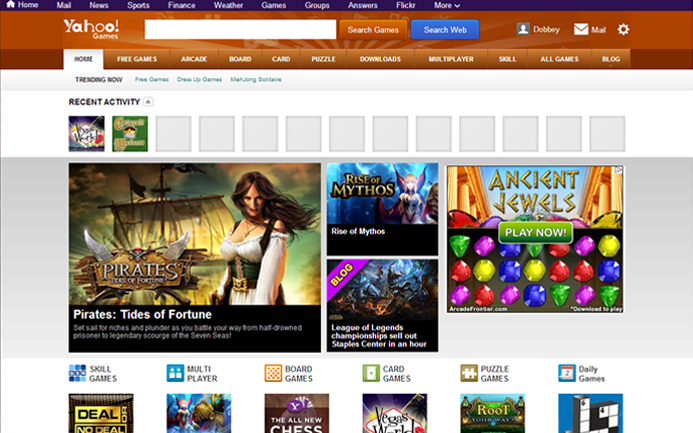Open News in the top bar

coord(99,5)
